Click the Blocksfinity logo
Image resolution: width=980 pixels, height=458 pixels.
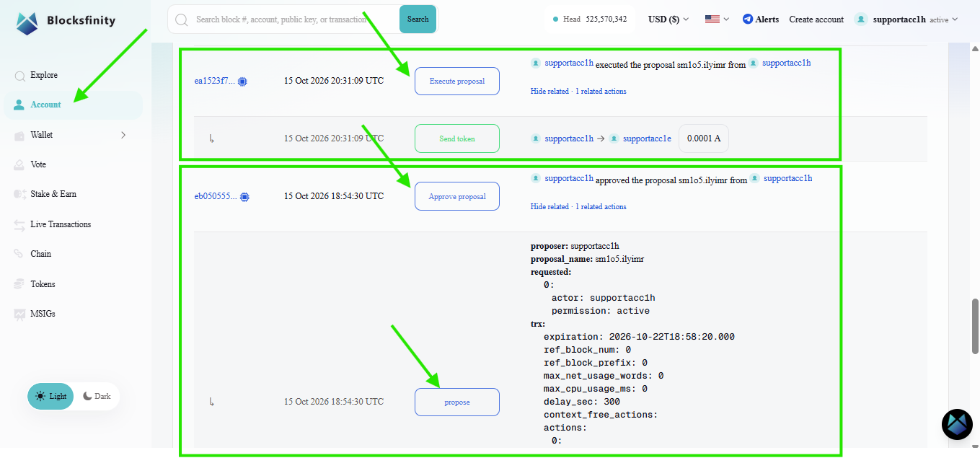(x=66, y=22)
